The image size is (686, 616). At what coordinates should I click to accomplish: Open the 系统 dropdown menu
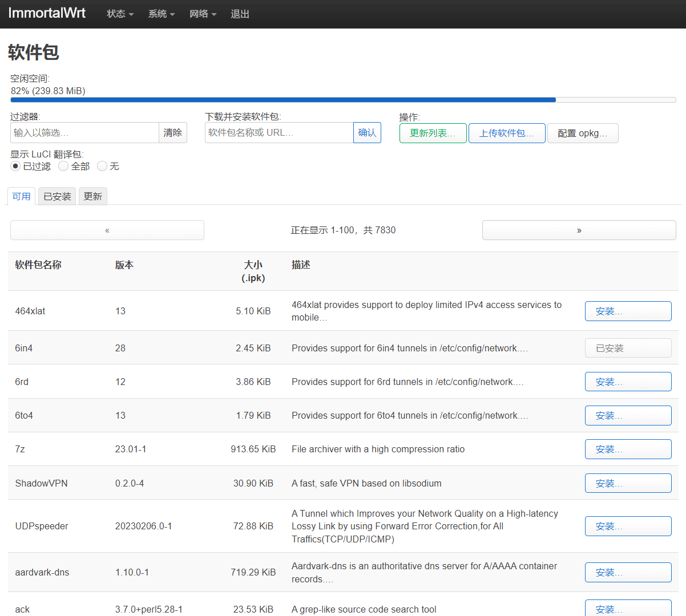coord(161,14)
